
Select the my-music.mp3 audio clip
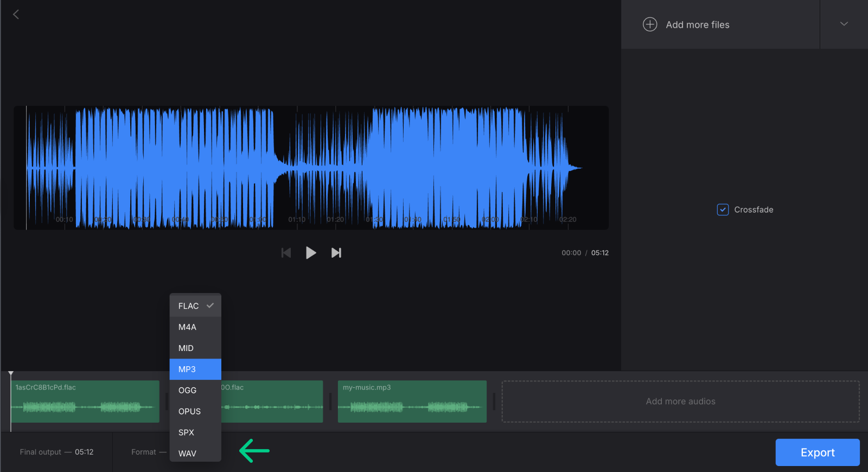click(x=412, y=401)
